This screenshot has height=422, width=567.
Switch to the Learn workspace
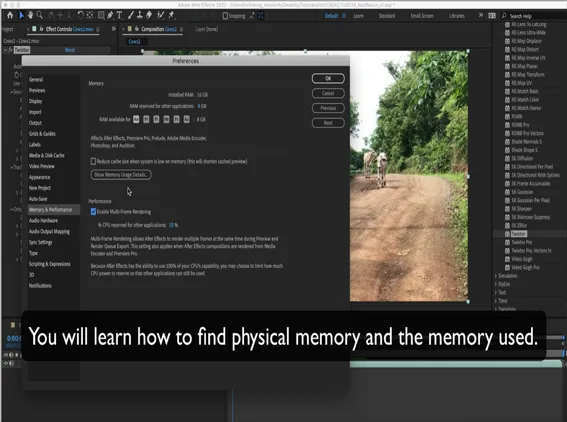tap(358, 16)
